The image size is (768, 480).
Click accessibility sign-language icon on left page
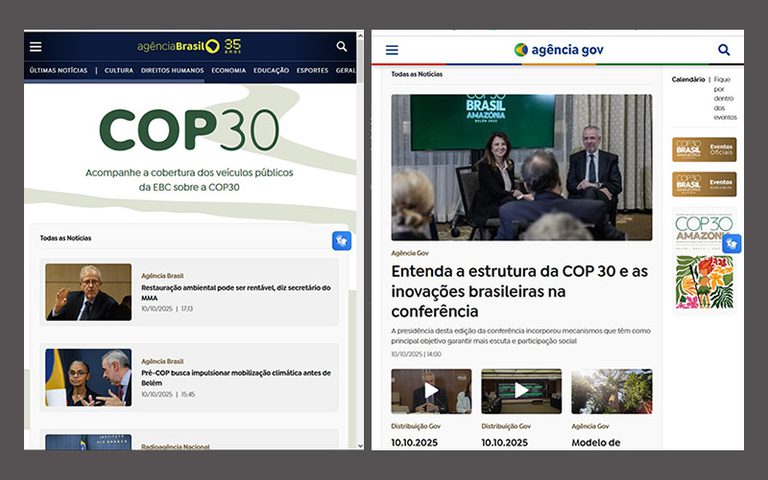click(341, 241)
